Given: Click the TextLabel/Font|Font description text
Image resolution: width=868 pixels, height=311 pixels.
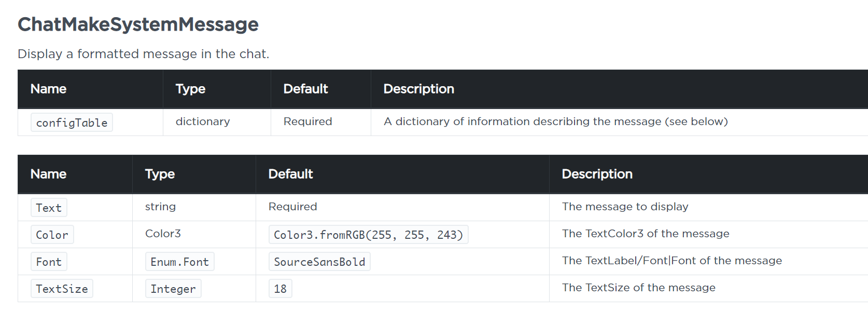Looking at the screenshot, I should pos(672,261).
